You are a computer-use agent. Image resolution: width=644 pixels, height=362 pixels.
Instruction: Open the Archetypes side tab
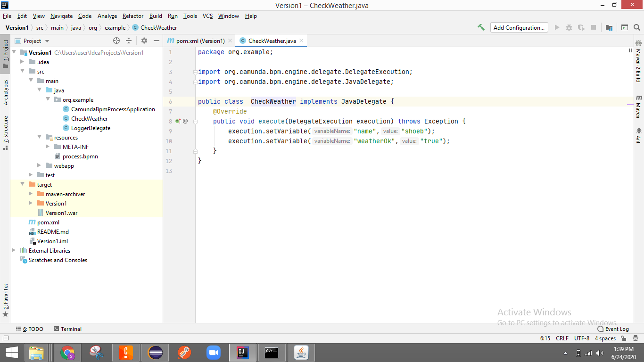[x=6, y=92]
